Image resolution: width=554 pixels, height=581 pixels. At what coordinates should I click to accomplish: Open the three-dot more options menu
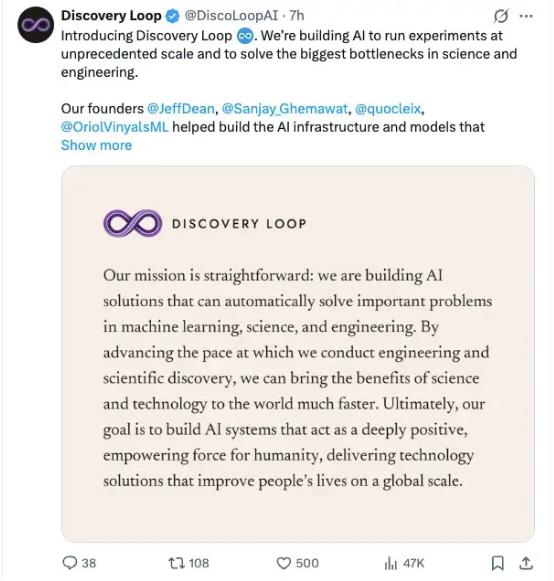pos(526,16)
